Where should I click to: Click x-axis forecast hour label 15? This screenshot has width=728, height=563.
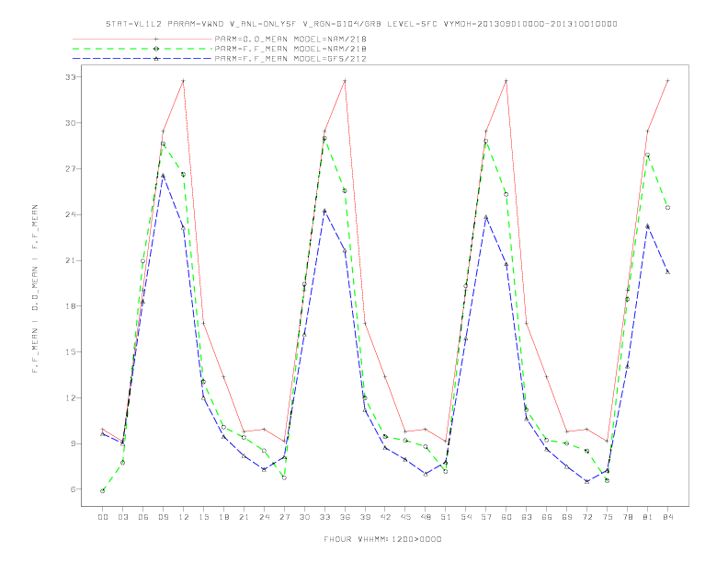click(203, 517)
